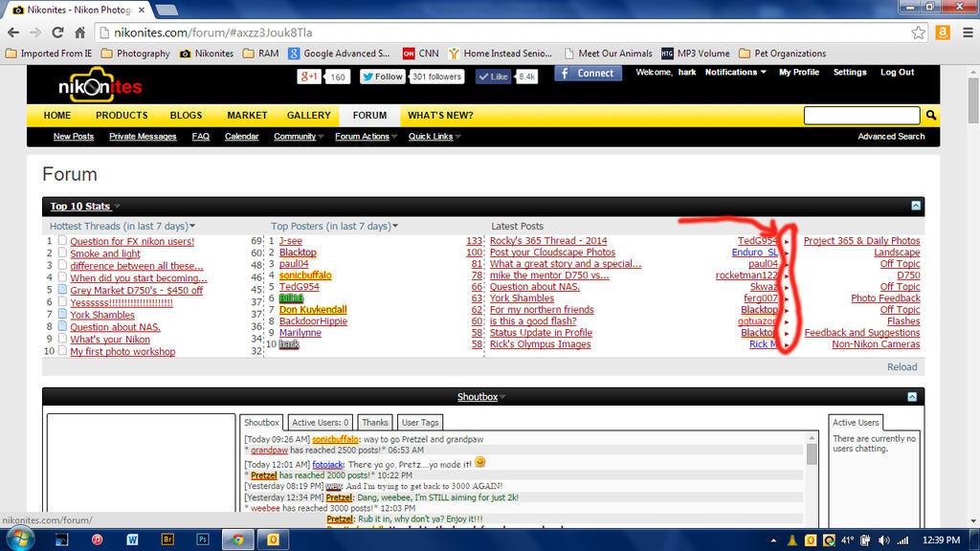Viewport: 980px width, 551px height.
Task: Expand the Notifications dropdown
Action: pyautogui.click(x=735, y=73)
